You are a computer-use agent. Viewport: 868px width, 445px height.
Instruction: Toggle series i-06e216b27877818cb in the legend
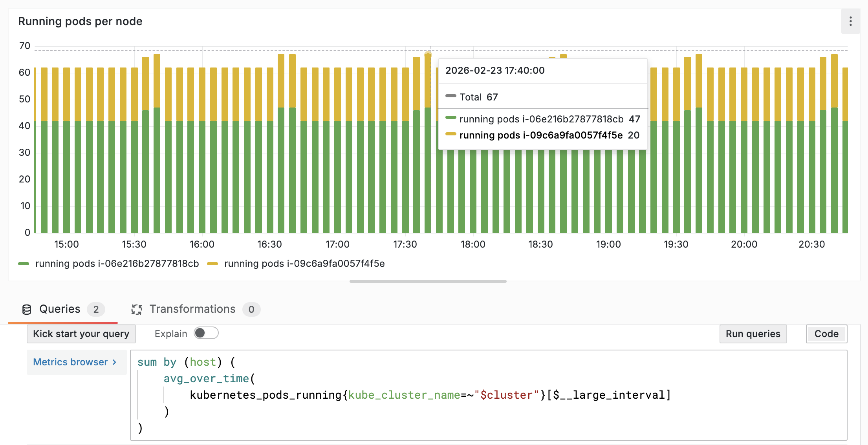click(x=117, y=264)
